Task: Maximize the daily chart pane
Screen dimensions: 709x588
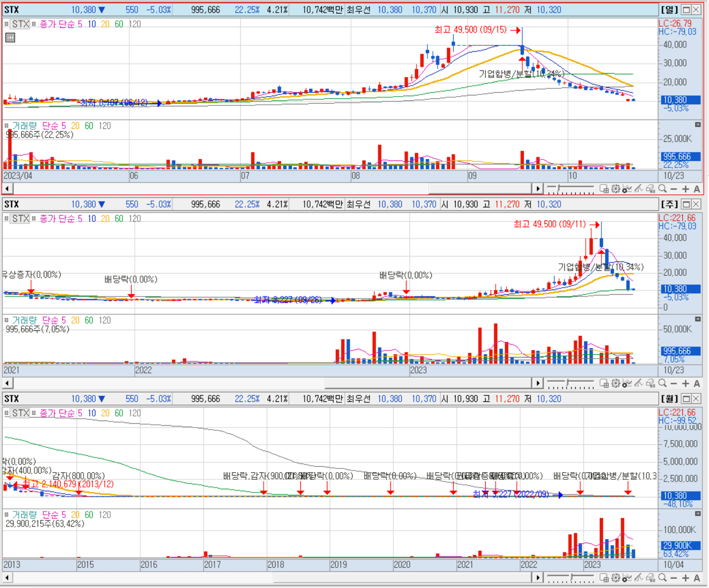Action: [687, 9]
